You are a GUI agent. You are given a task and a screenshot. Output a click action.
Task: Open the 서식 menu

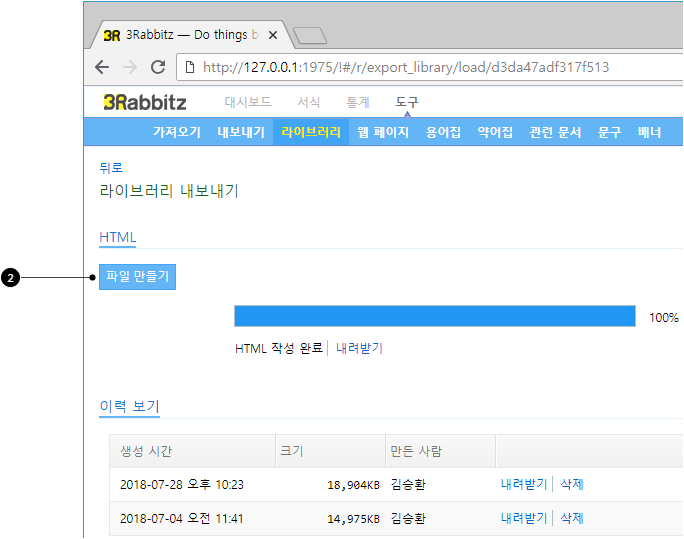(x=308, y=102)
